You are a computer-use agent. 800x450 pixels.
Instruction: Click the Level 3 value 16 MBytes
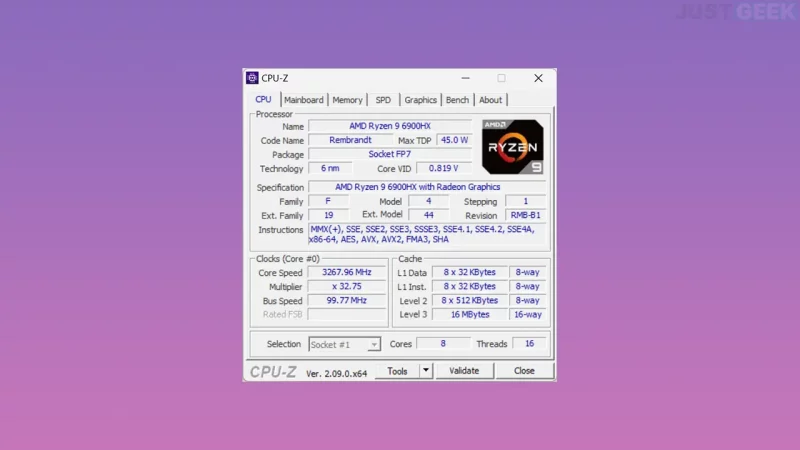pyautogui.click(x=469, y=315)
